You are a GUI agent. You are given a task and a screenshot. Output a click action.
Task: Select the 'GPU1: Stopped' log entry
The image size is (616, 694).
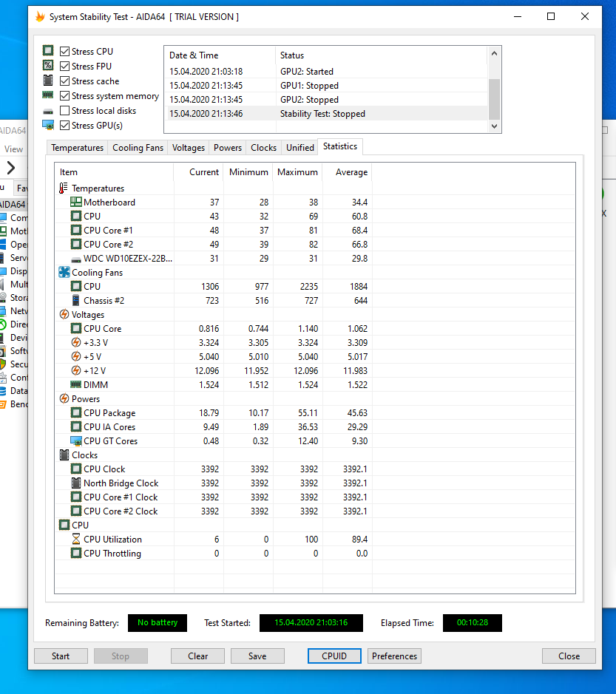[x=326, y=86]
